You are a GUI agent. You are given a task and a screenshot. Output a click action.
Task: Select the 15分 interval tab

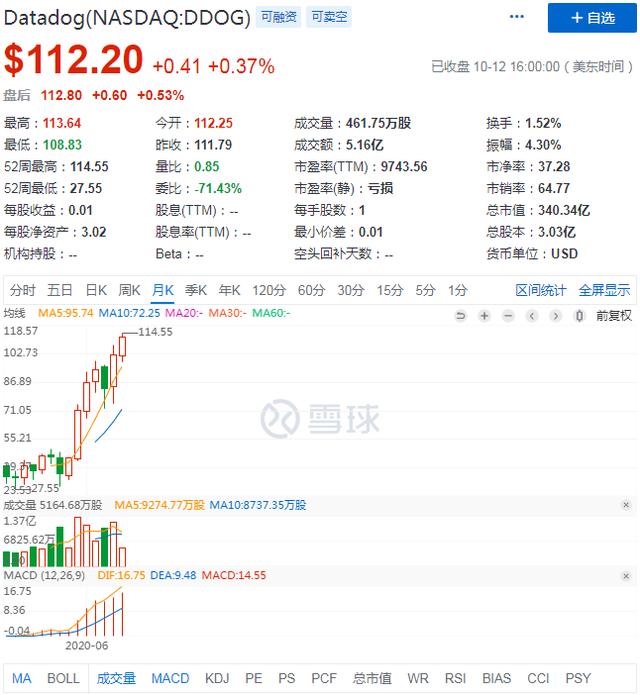point(390,290)
